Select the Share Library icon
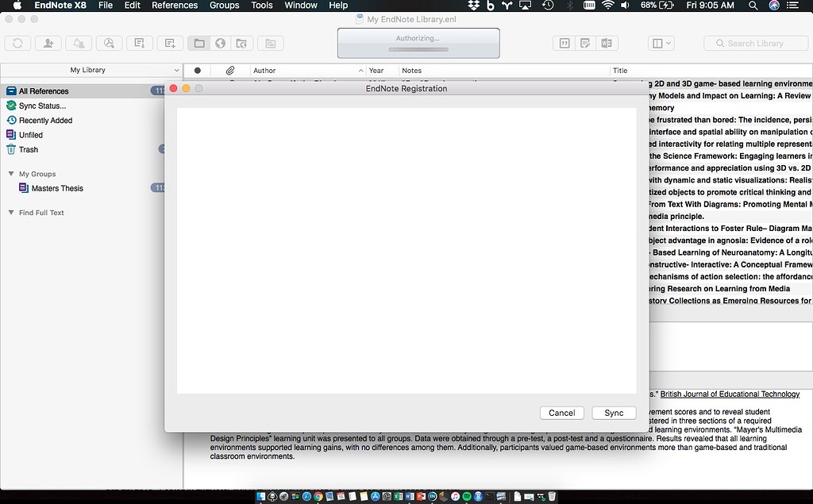Viewport: 813px width, 504px height. (x=48, y=44)
